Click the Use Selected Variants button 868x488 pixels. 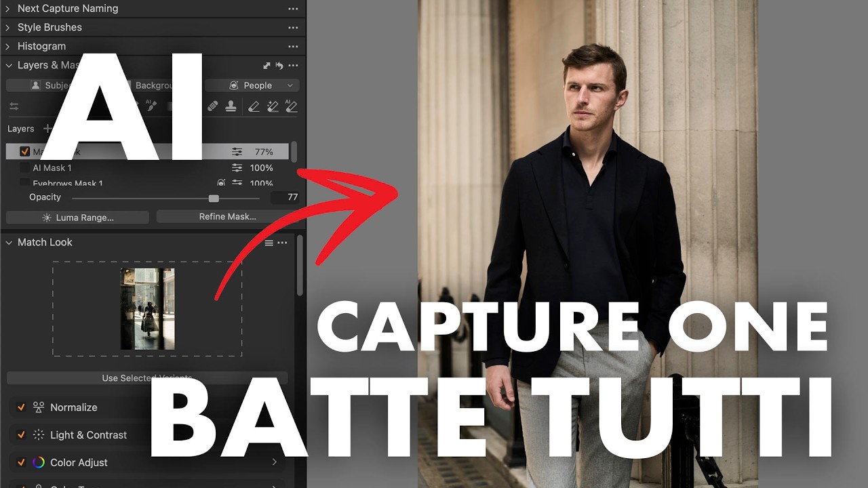147,378
